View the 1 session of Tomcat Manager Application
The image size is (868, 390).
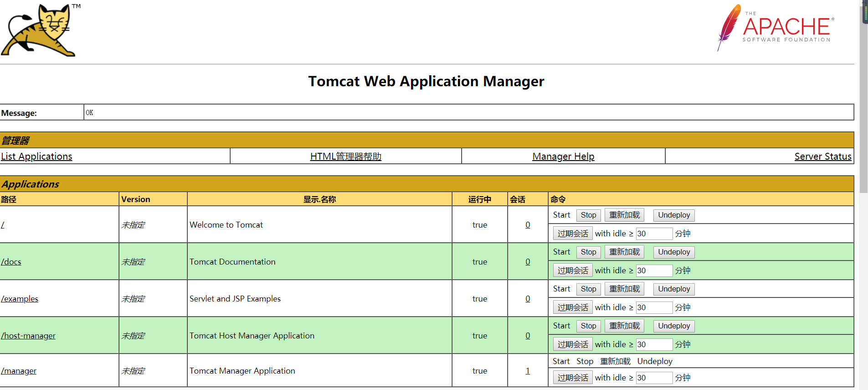[x=528, y=371]
